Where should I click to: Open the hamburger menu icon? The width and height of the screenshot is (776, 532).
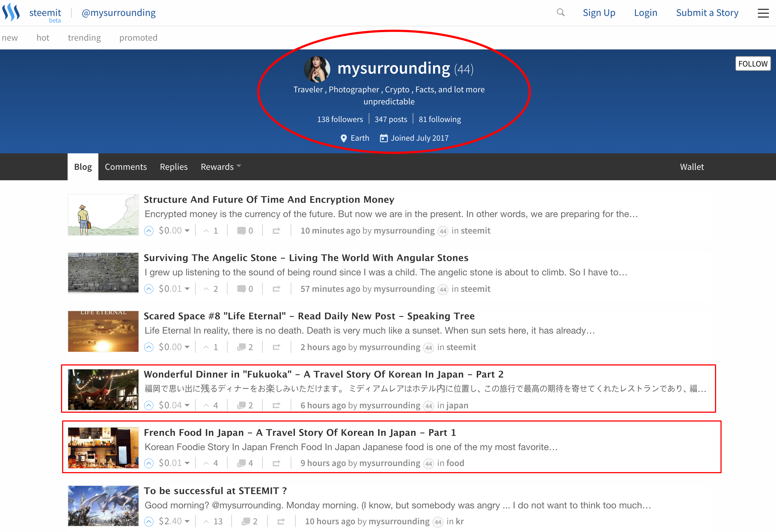[x=763, y=13]
